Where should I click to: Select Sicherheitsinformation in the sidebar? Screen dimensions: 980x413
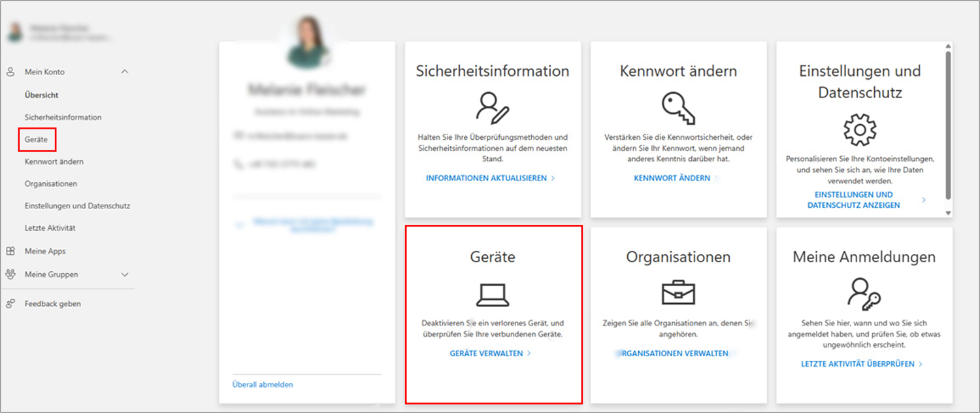click(x=63, y=118)
